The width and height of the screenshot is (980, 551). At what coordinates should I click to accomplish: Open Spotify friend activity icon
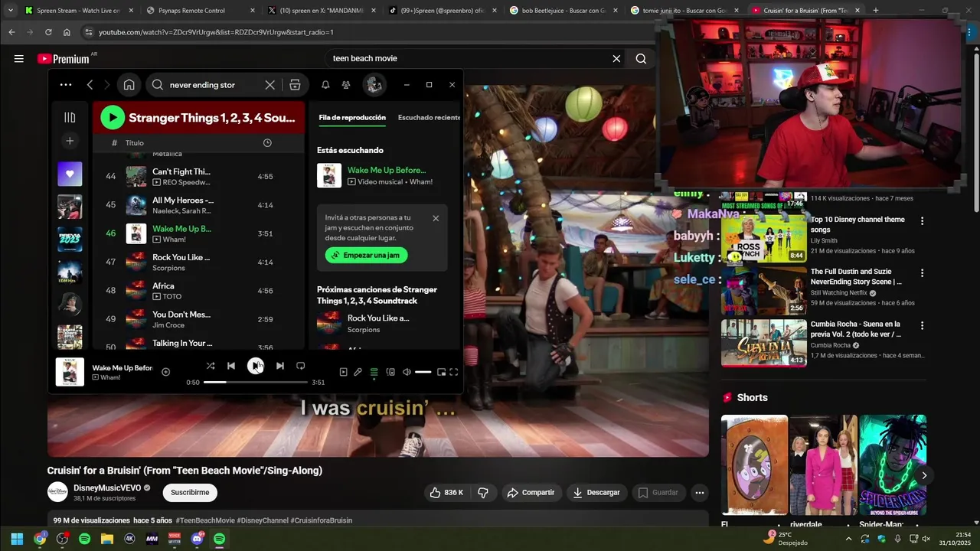point(346,85)
